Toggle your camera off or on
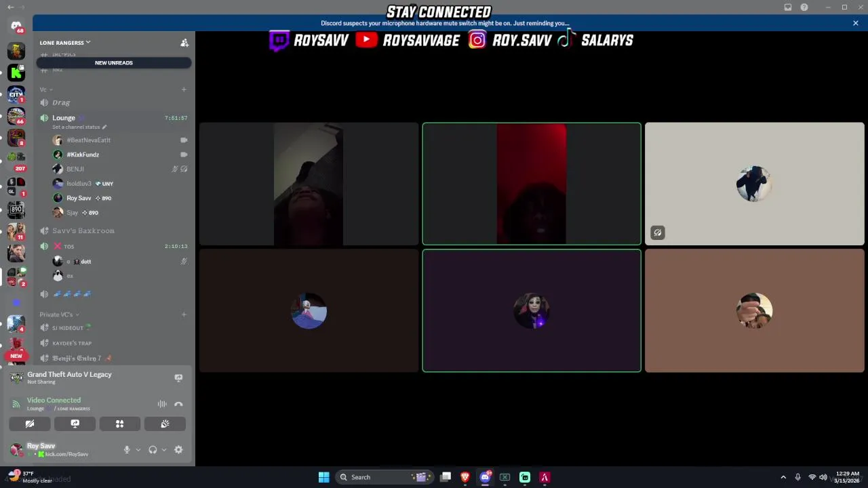 pyautogui.click(x=30, y=424)
